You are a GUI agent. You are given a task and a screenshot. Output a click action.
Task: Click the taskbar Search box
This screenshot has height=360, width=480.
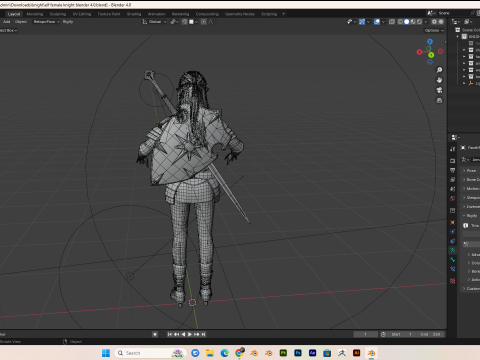coord(150,353)
